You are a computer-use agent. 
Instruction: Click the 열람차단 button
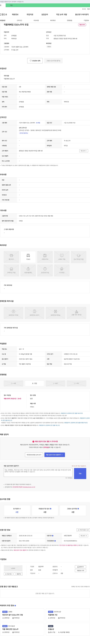point(18,574)
